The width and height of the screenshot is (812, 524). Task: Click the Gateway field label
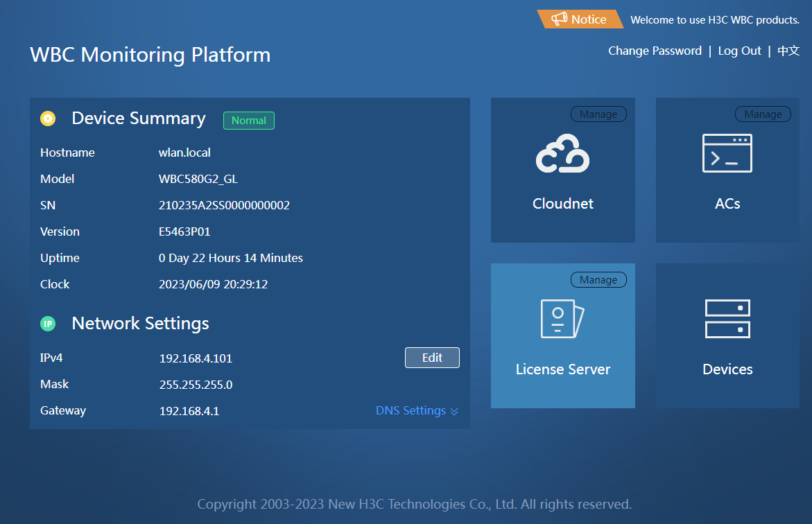coord(63,410)
